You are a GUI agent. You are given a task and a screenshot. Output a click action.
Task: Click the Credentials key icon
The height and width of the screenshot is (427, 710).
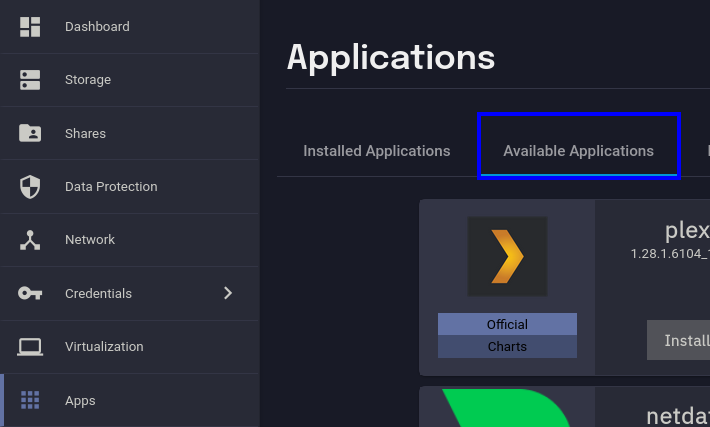30,293
